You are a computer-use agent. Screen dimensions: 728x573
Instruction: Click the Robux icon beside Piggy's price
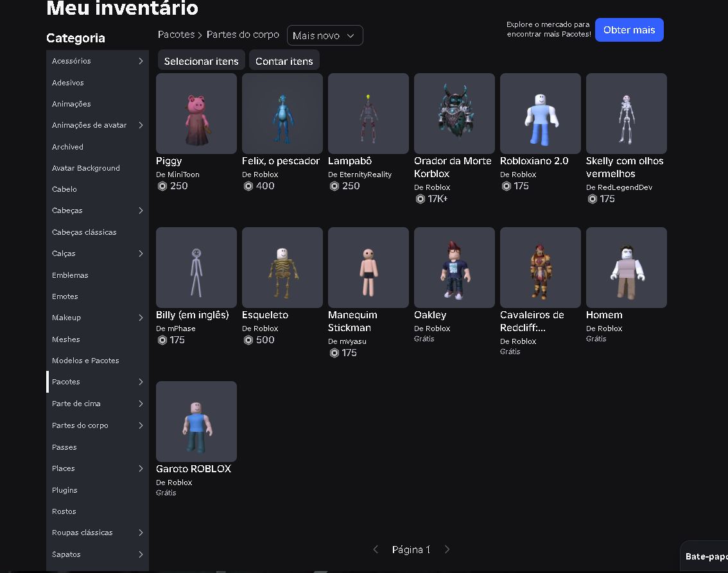click(x=162, y=186)
